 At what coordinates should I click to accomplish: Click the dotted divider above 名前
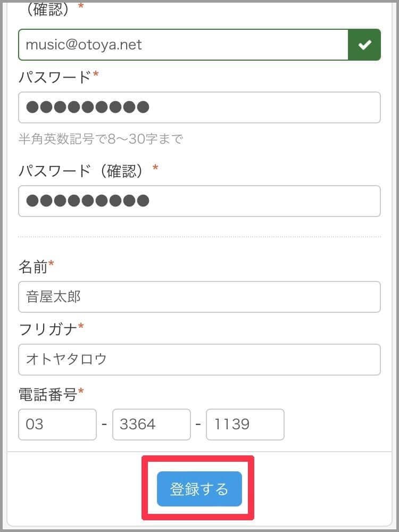(x=199, y=237)
